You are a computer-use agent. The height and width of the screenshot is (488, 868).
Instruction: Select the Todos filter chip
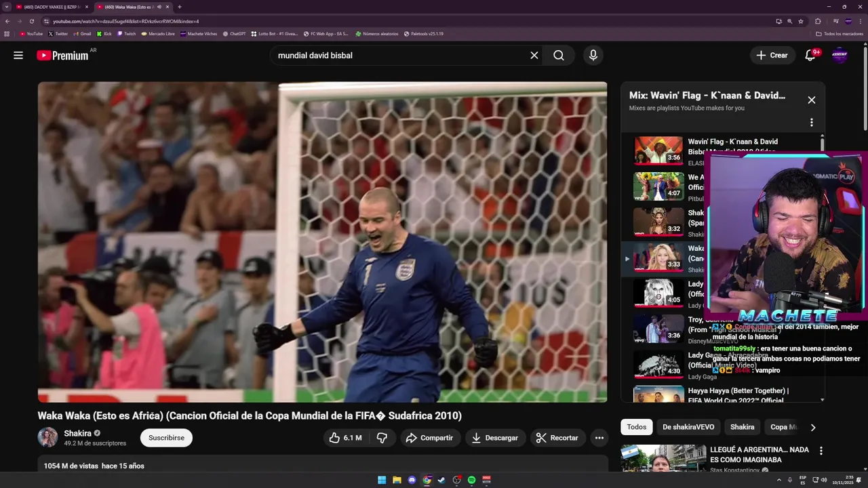click(637, 427)
